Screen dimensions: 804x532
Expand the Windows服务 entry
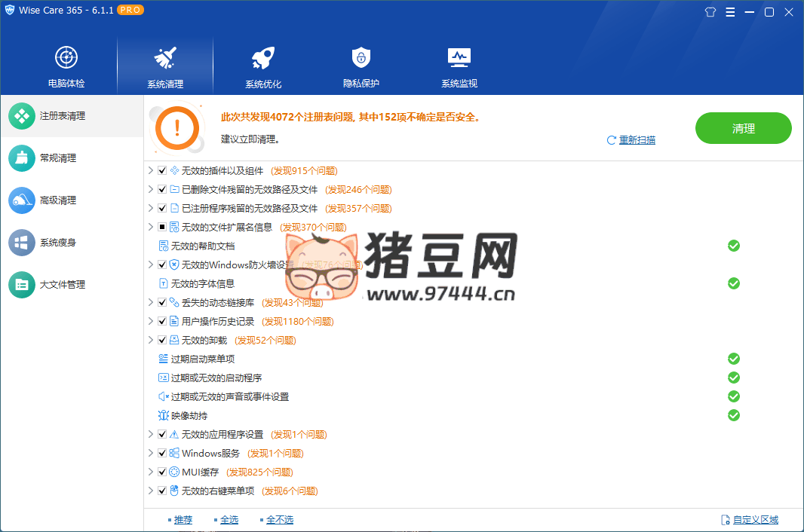pos(151,454)
